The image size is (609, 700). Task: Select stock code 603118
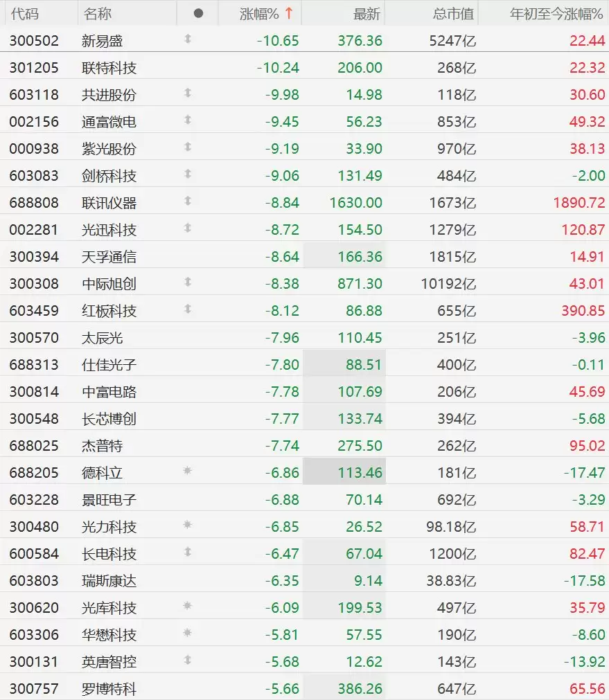[x=34, y=95]
